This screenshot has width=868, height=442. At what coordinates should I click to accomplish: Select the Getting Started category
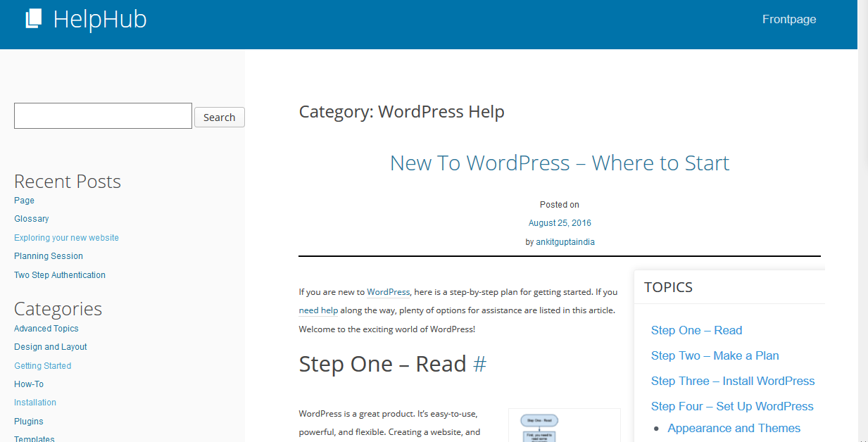[x=43, y=366]
